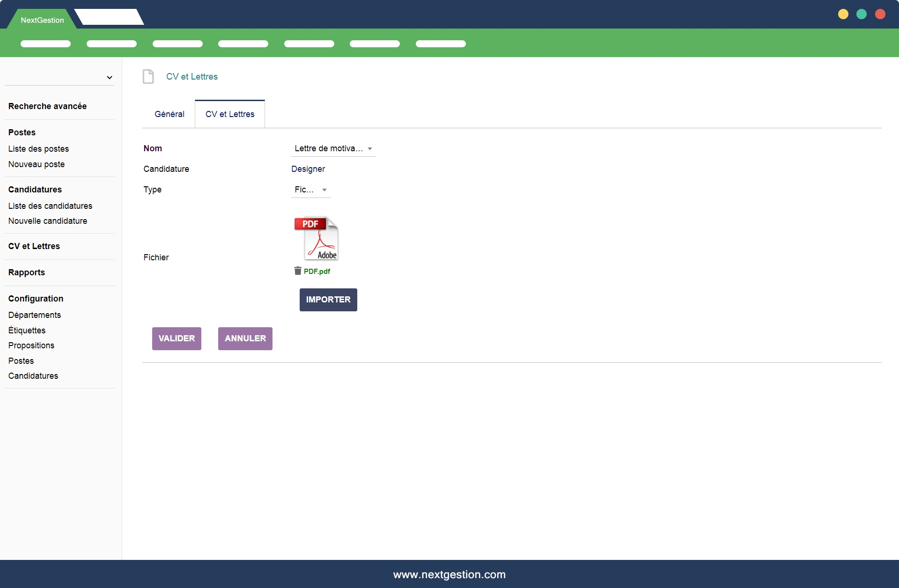Viewport: 899px width, 588px height.
Task: Open Rapports in the sidebar
Action: pyautogui.click(x=27, y=272)
